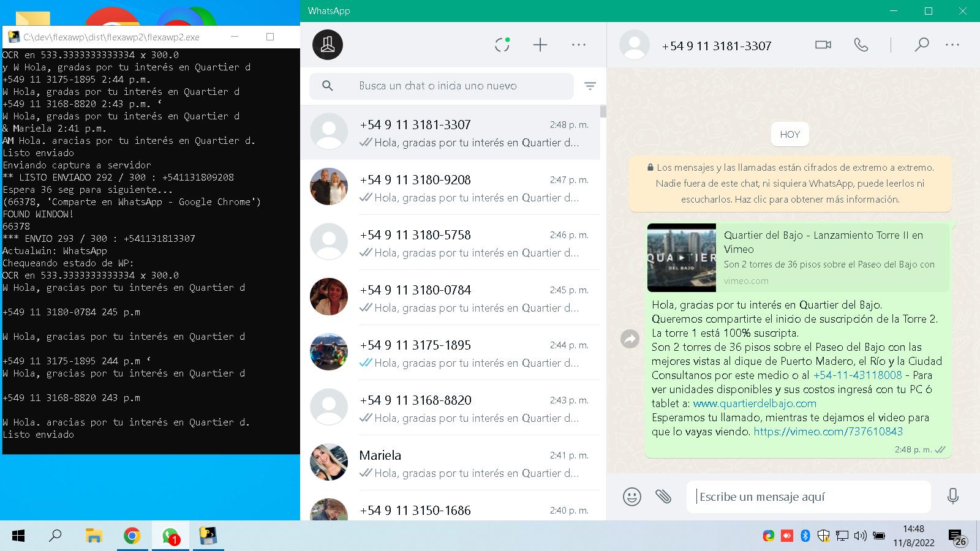Open own profile avatar in WhatsApp

(328, 45)
